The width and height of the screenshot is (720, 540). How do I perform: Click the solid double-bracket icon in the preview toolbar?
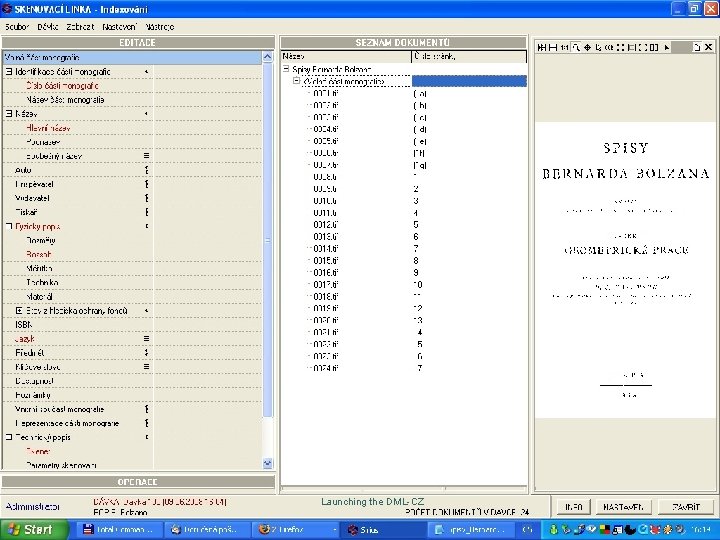tap(654, 47)
